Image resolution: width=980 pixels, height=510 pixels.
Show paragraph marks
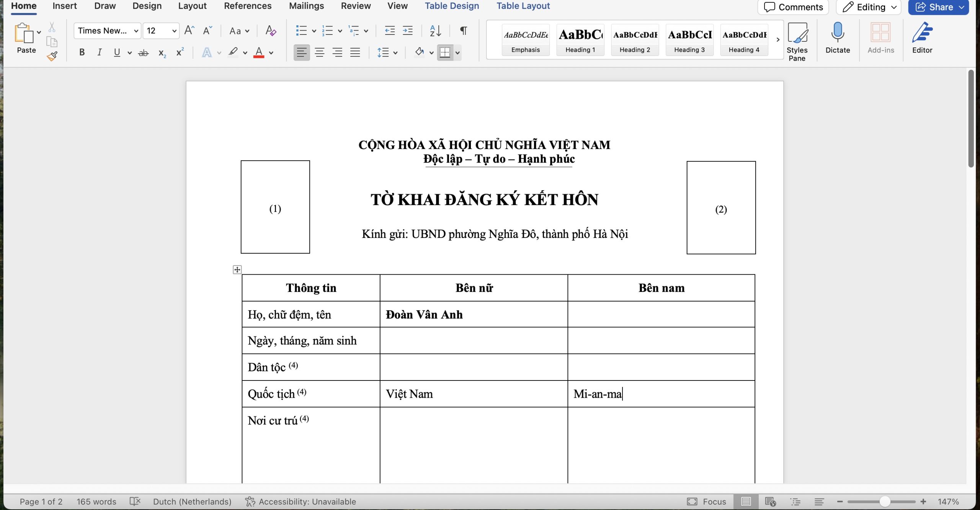pyautogui.click(x=464, y=30)
